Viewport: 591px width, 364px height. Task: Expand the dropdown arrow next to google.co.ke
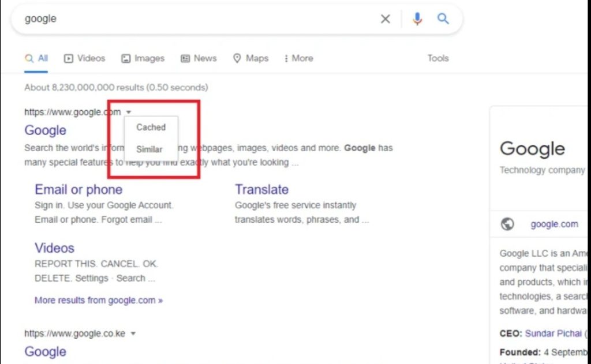click(x=133, y=333)
